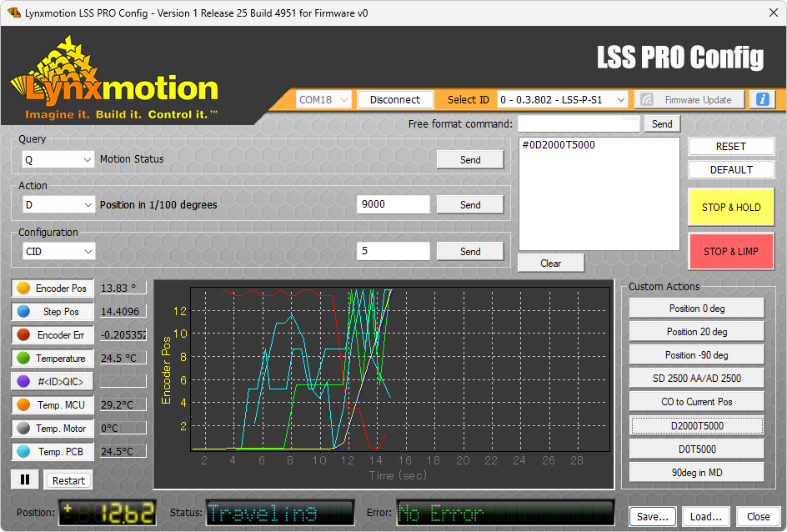Toggle the Temperature graph series
The image size is (787, 532).
coord(53,359)
